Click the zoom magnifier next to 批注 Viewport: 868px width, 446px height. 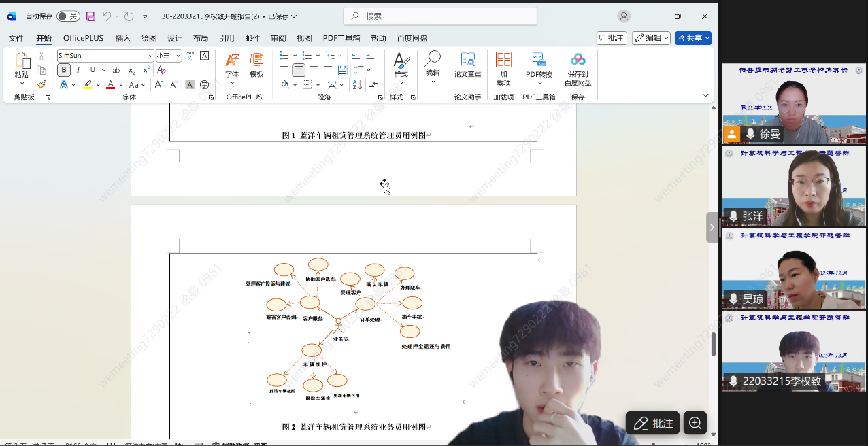(695, 423)
